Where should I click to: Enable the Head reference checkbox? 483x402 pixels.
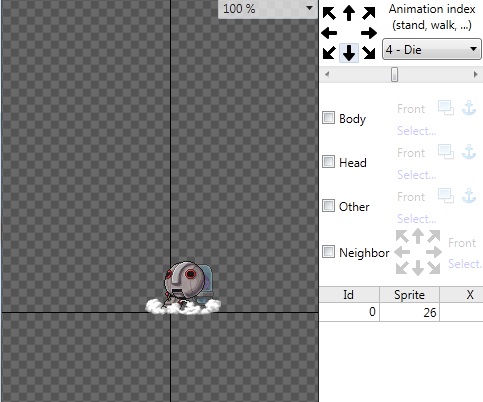[328, 162]
